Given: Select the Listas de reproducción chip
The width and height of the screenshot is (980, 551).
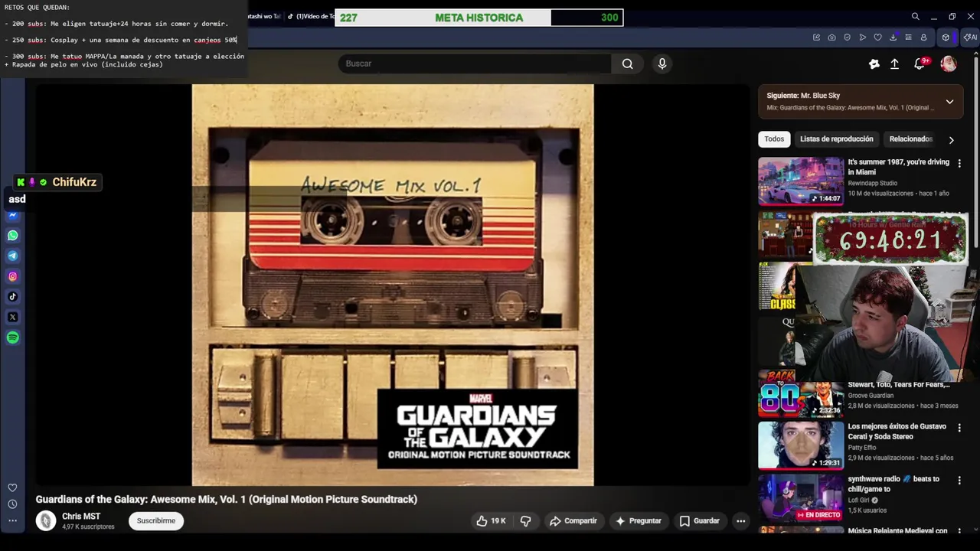Looking at the screenshot, I should click(836, 139).
